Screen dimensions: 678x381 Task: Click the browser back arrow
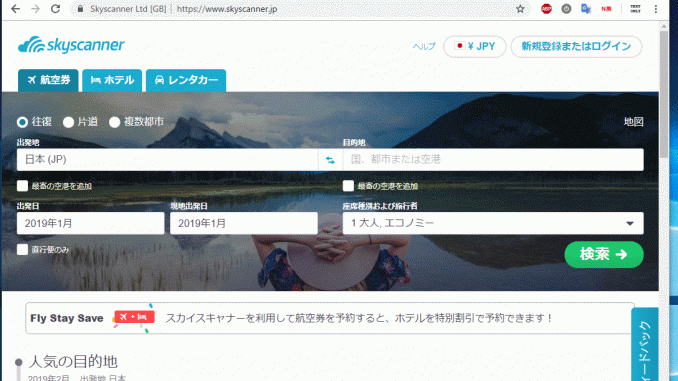(x=16, y=9)
